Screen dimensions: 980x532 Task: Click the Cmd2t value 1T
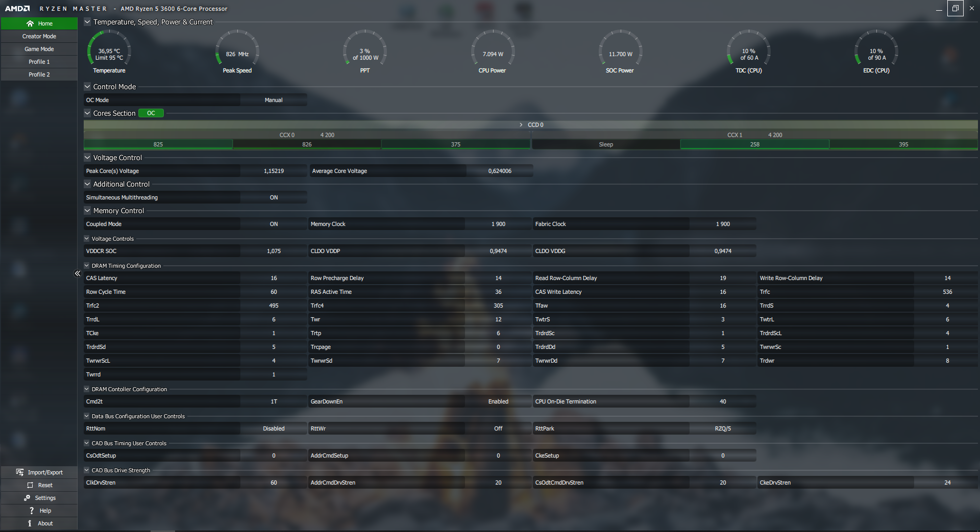click(x=274, y=401)
